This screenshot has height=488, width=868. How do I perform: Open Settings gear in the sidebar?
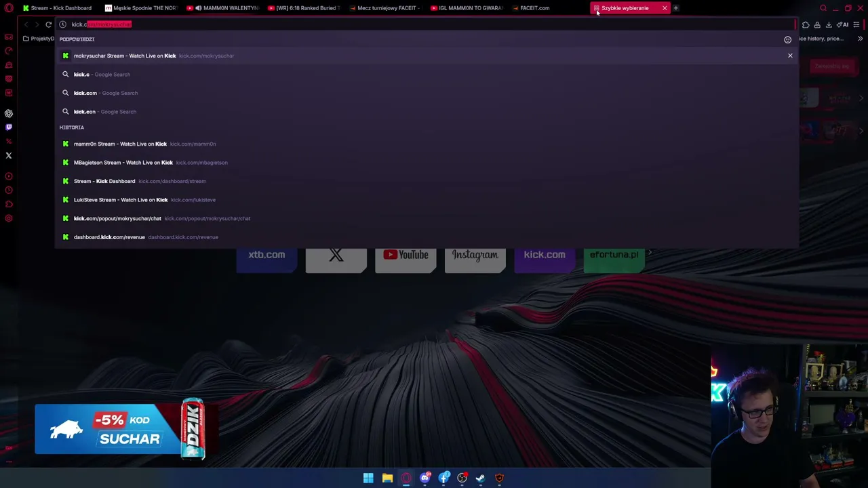click(9, 218)
